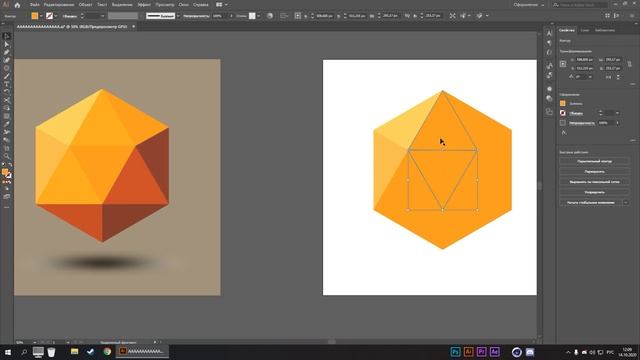Open Chrome from taskbar
The image size is (640, 360).
[107, 351]
